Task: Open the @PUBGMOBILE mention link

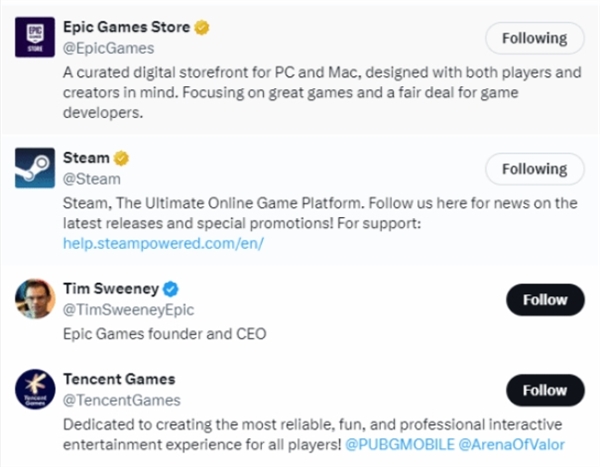Action: point(396,443)
